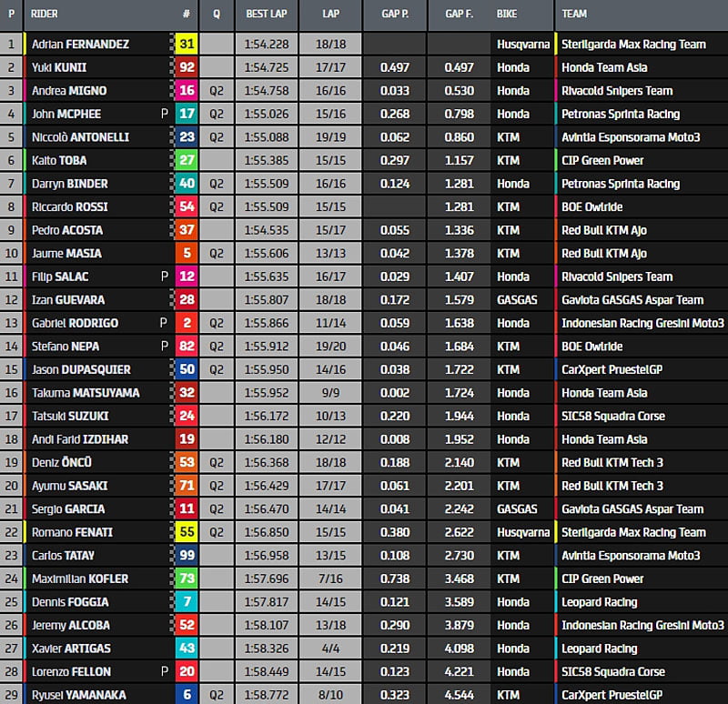728x704 pixels.
Task: Click the color bar beside Sterilgarda Max Racing Team in the first row
Action: (556, 44)
